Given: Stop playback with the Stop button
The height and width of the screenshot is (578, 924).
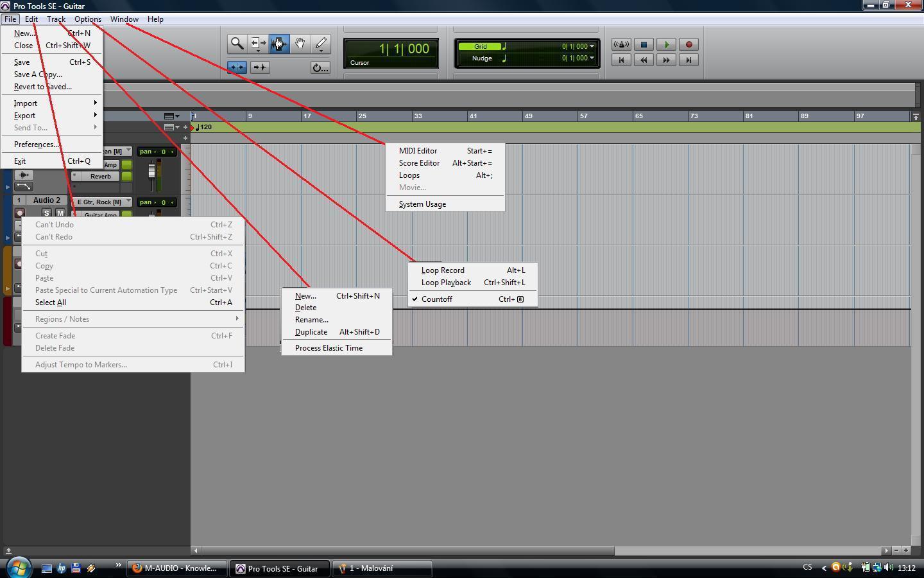Looking at the screenshot, I should pos(644,44).
